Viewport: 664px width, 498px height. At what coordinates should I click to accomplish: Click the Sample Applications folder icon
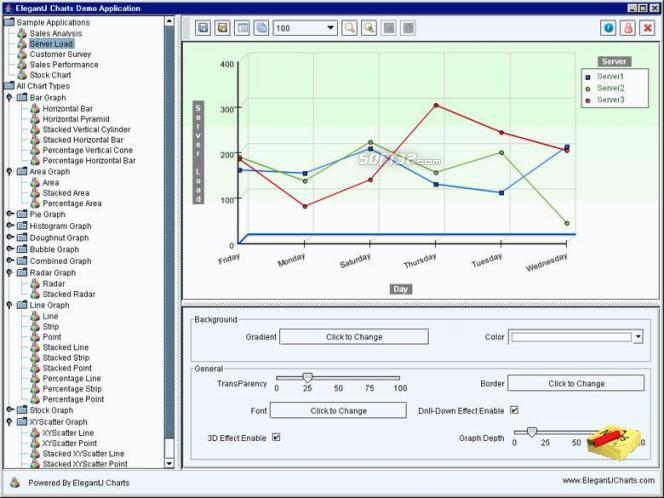pos(9,22)
